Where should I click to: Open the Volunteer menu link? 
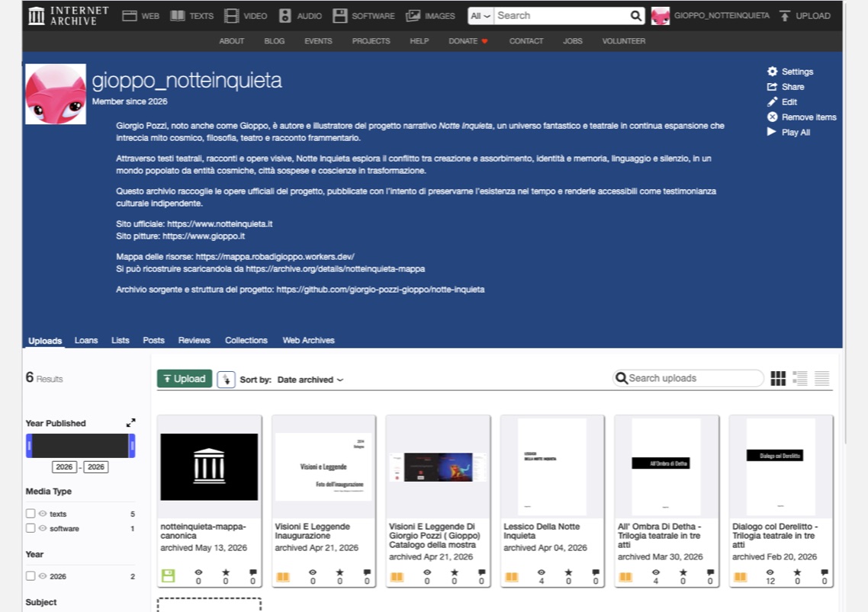click(623, 41)
